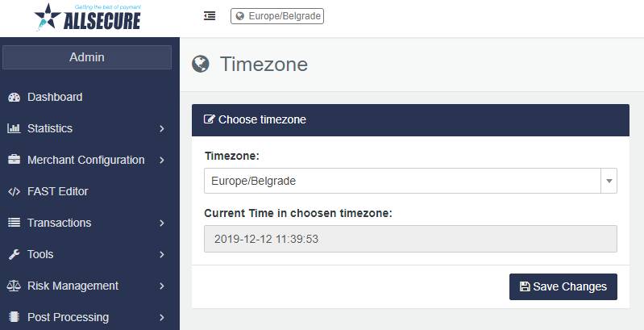Image resolution: width=644 pixels, height=330 pixels.
Task: Open the Timezone dropdown arrow
Action: 609,181
